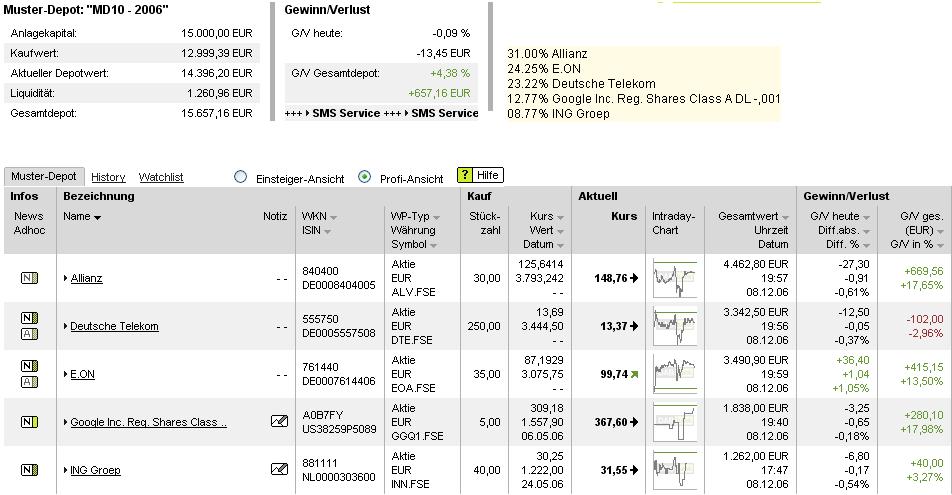Click E.ON gain +415,15 value
This screenshot has height=495, width=952.
(924, 367)
